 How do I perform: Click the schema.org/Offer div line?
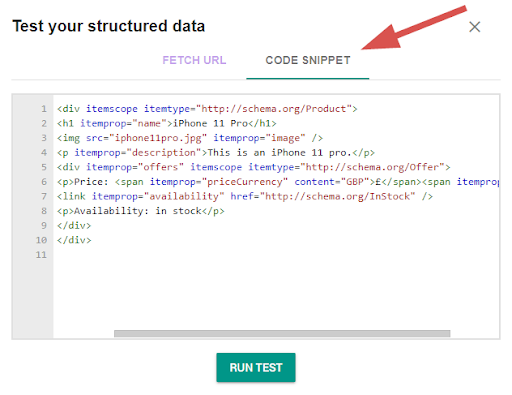tap(253, 167)
